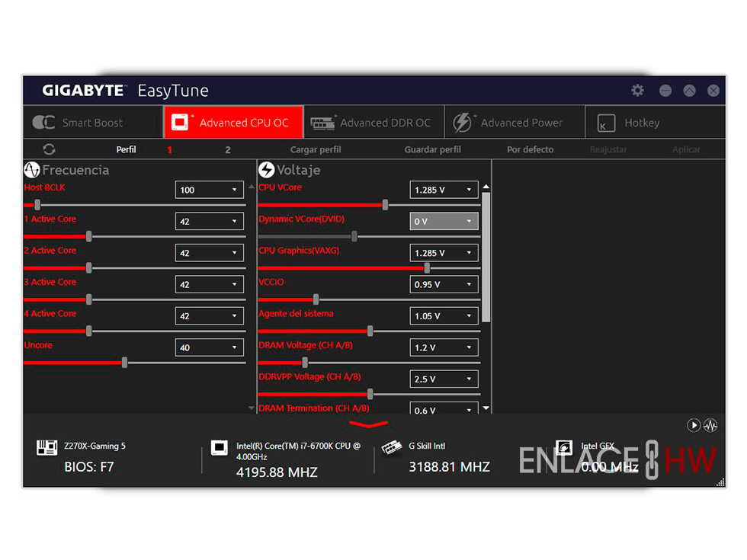Click the CPU VCore slider handle
Screen dimensions: 747x560
pyautogui.click(x=385, y=205)
